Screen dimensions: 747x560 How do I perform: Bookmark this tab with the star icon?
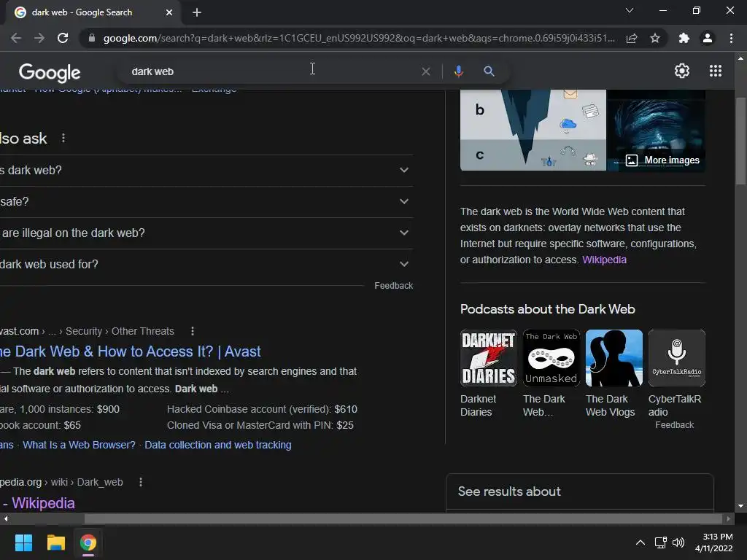click(x=655, y=38)
